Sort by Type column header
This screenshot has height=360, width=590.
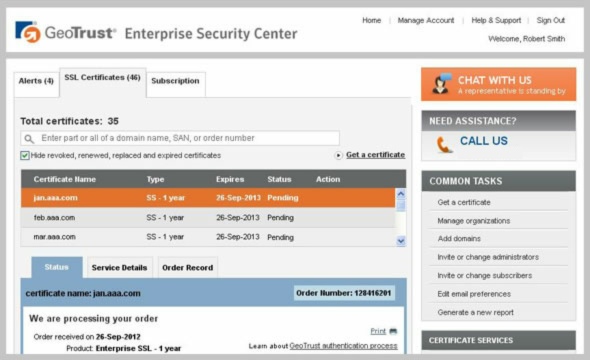pos(155,179)
